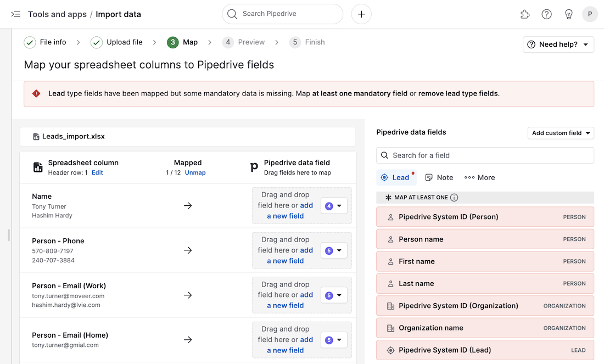The height and width of the screenshot is (364, 604).
Task: Open the P account avatar menu
Action: [x=590, y=14]
